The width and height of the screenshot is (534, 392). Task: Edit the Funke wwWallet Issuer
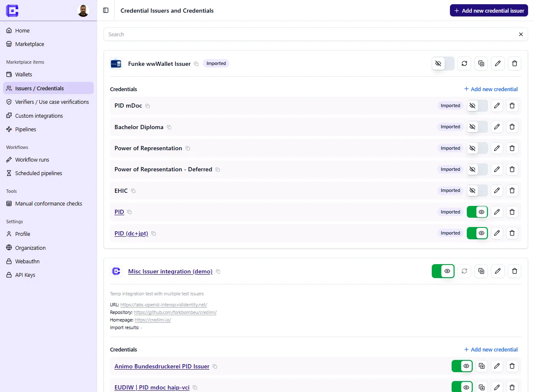click(x=498, y=63)
